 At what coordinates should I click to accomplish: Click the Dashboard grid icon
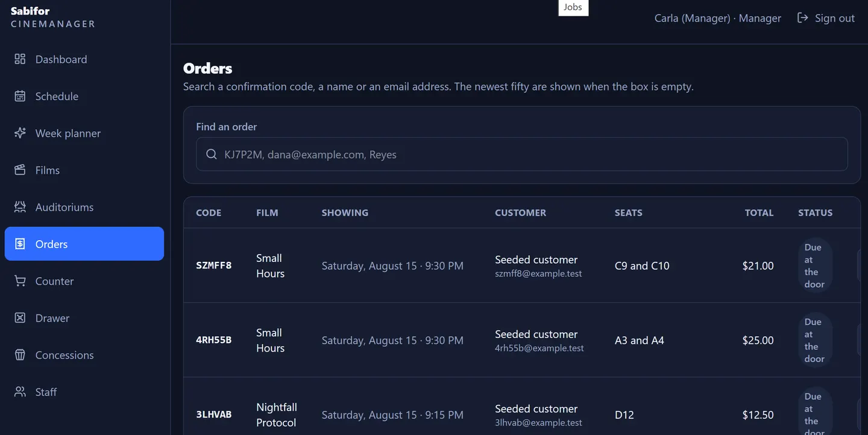click(20, 59)
